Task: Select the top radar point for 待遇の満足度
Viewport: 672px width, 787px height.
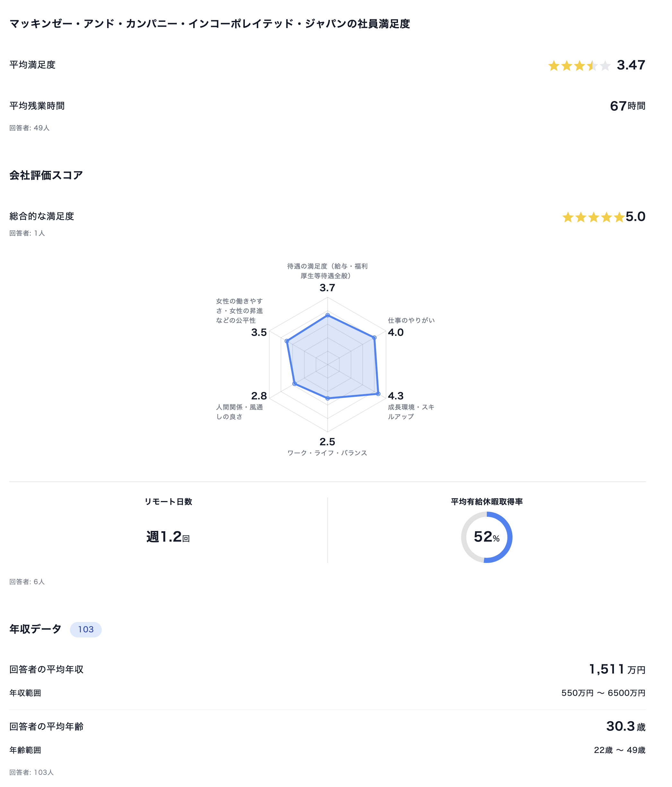Action: tap(327, 315)
